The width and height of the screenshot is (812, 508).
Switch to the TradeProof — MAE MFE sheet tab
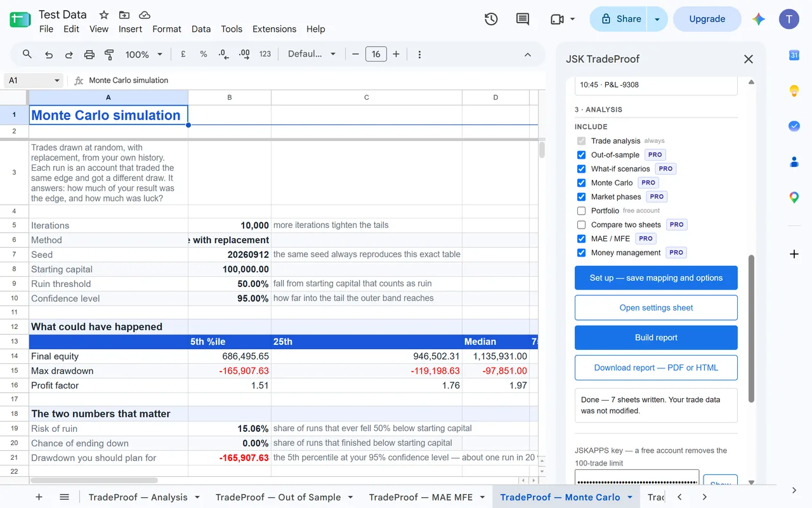[x=421, y=497]
